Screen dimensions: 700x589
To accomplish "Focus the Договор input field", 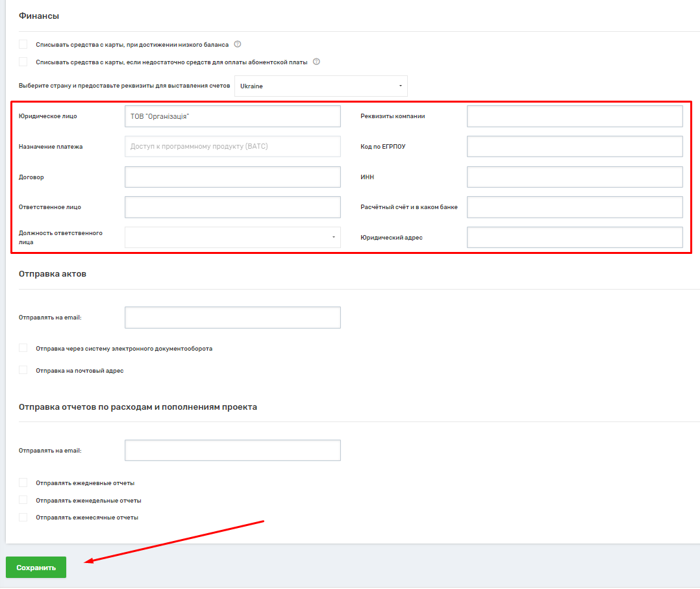I will [232, 177].
